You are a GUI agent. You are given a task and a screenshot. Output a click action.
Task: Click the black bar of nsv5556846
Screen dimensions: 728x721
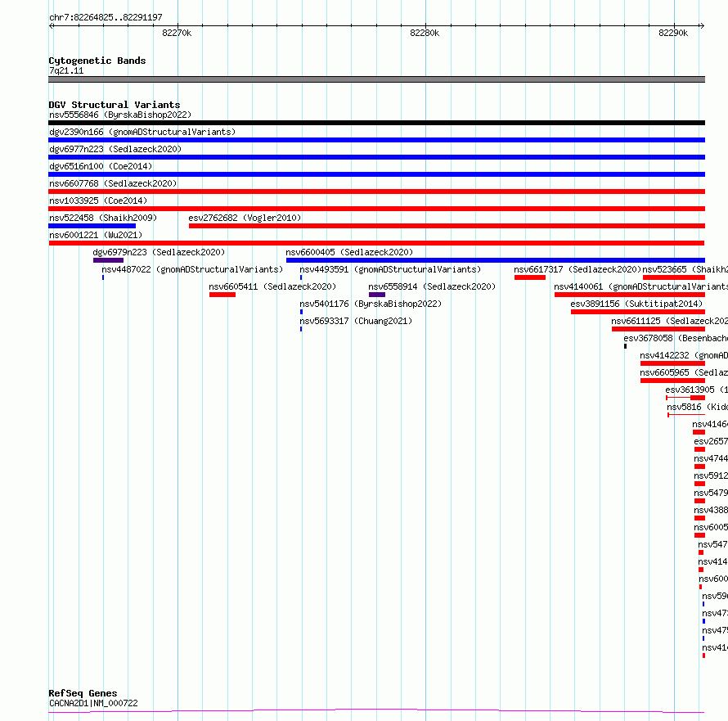pos(376,123)
